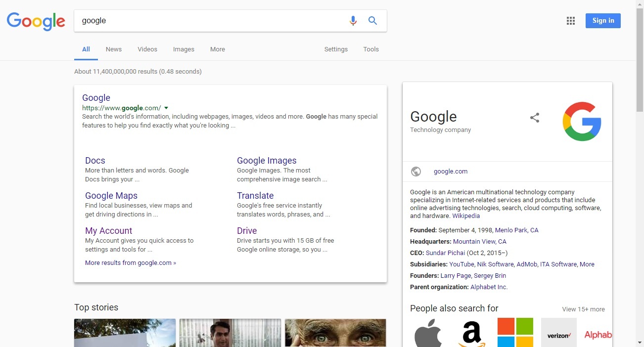Open the Menlo Park, CA link
The image size is (644, 347).
click(517, 230)
